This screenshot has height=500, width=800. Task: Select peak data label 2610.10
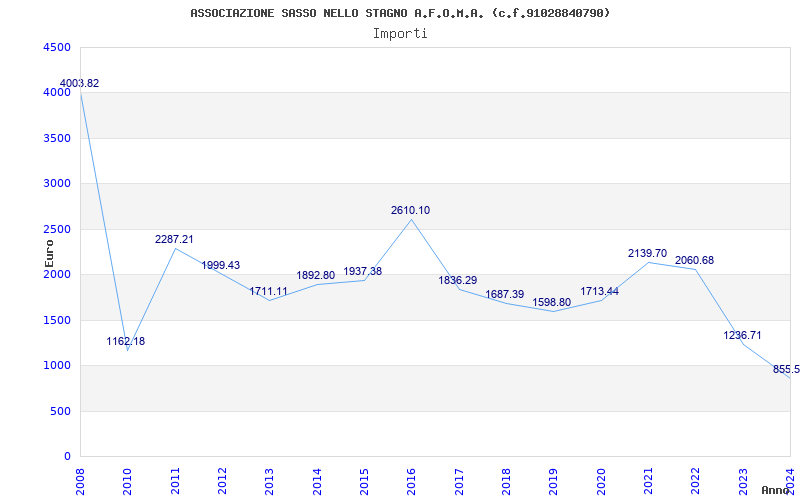coord(411,210)
